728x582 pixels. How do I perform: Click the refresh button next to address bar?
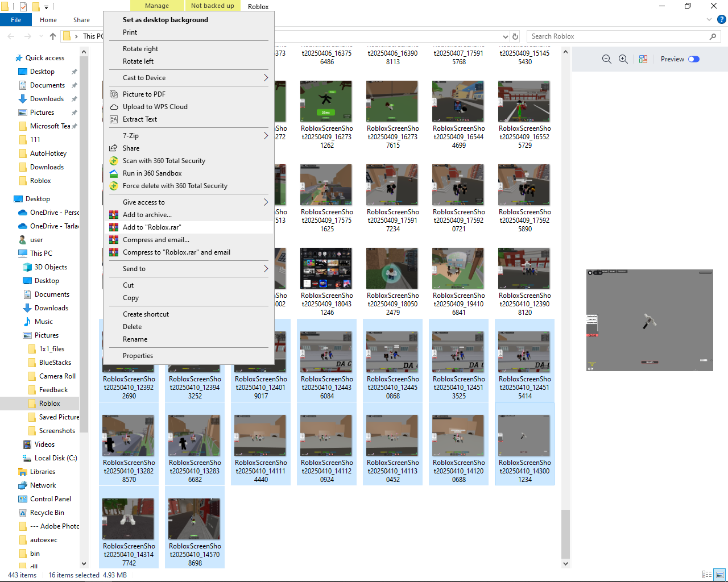515,36
